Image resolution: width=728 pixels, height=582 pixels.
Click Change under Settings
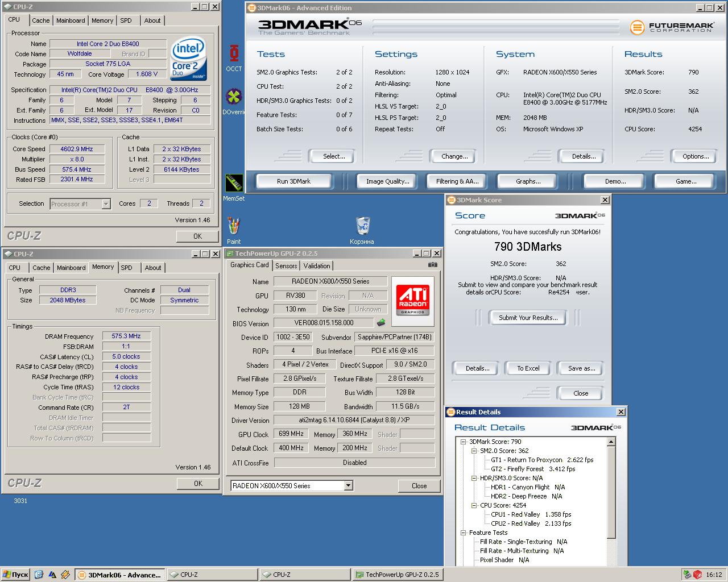click(454, 156)
